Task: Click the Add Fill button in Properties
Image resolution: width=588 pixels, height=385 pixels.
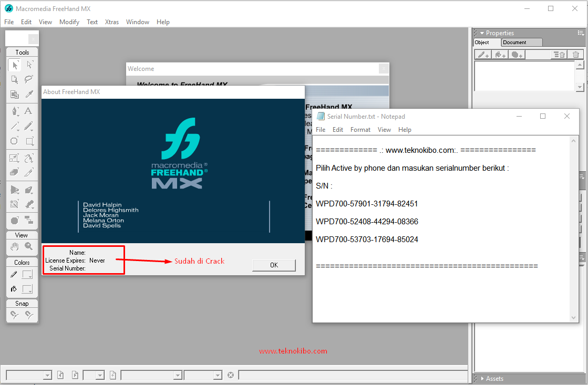Action: point(500,55)
